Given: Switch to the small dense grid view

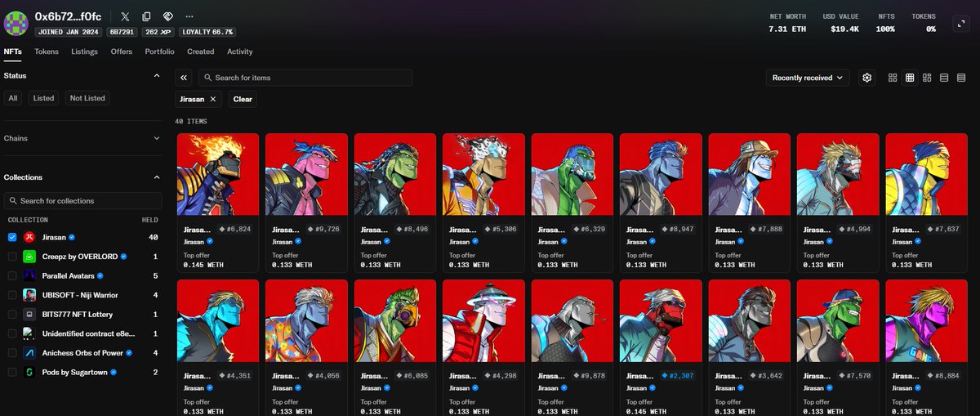Looking at the screenshot, I should (x=910, y=78).
